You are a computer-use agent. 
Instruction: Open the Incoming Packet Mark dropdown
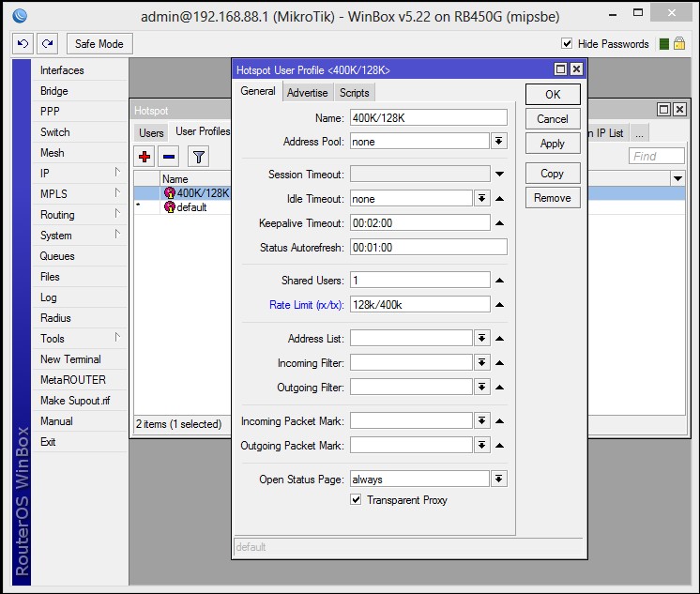pos(481,420)
